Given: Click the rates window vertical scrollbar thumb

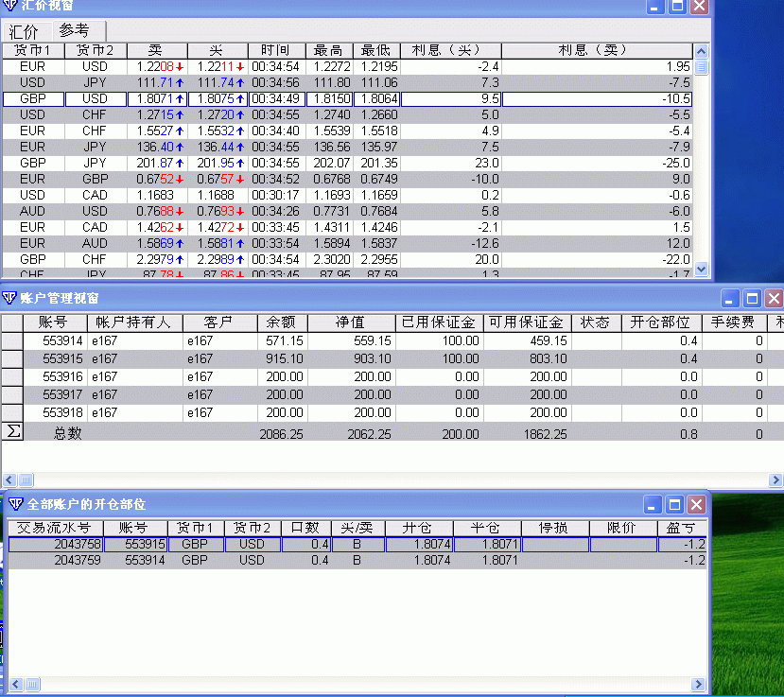Looking at the screenshot, I should [x=701, y=67].
